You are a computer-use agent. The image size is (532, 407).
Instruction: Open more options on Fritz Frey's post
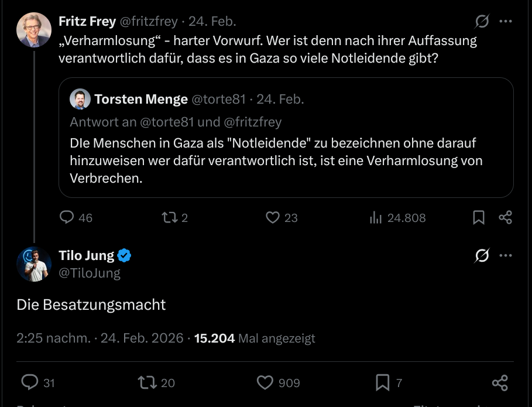(506, 22)
